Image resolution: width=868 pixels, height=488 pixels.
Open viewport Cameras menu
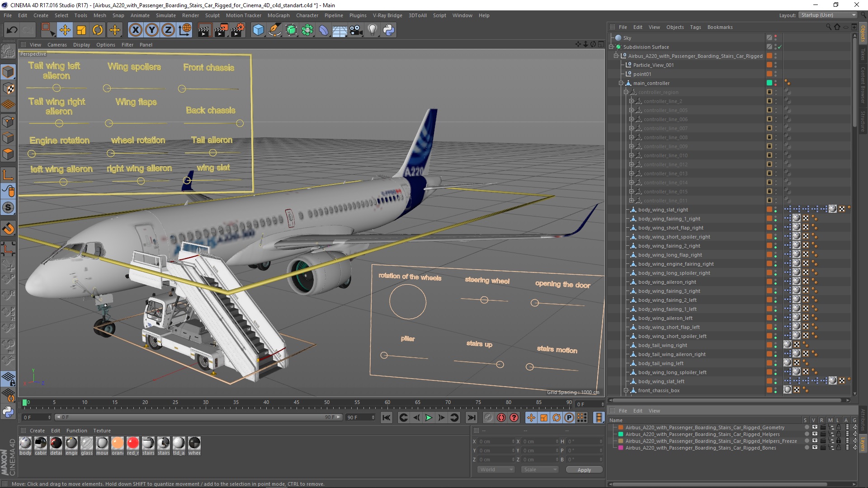click(x=57, y=45)
